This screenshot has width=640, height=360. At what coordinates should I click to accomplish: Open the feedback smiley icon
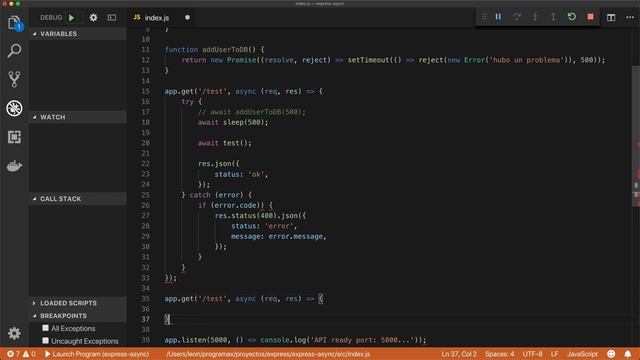(x=611, y=354)
